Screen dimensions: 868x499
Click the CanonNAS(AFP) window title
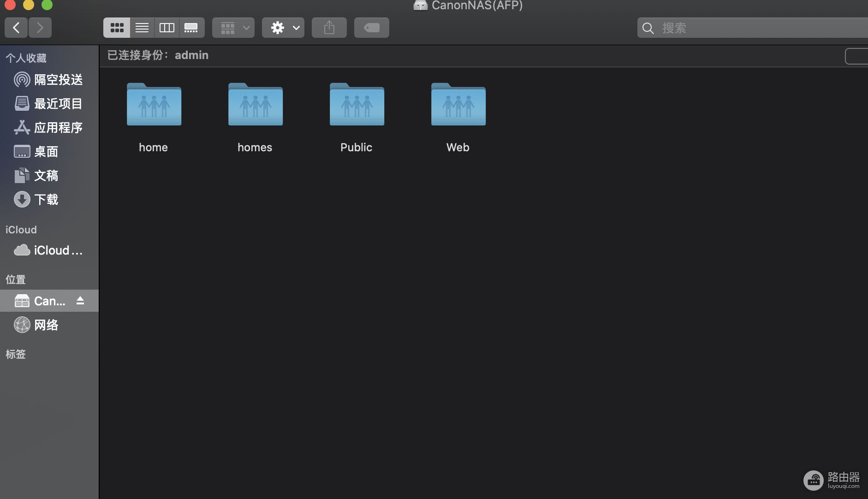tap(477, 5)
